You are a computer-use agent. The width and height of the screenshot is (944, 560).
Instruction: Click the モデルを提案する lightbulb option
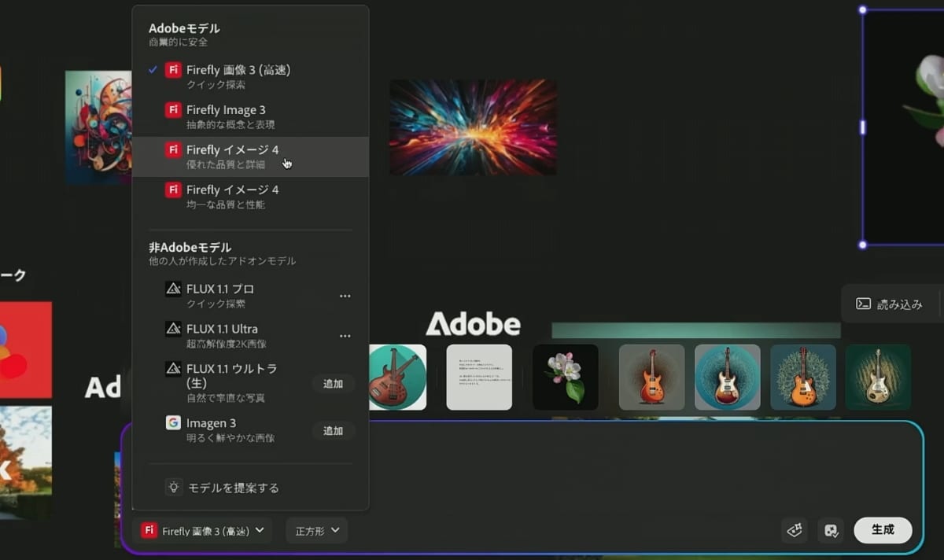[x=222, y=488]
